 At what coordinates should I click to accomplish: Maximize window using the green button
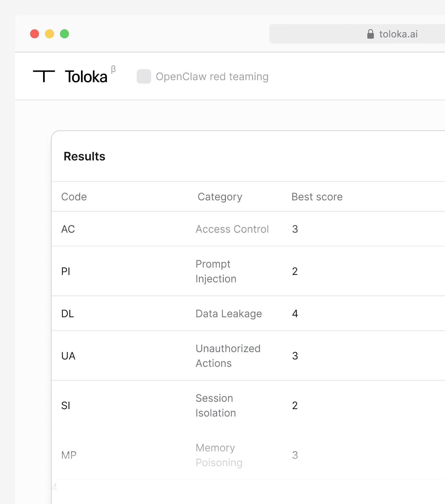click(x=64, y=34)
